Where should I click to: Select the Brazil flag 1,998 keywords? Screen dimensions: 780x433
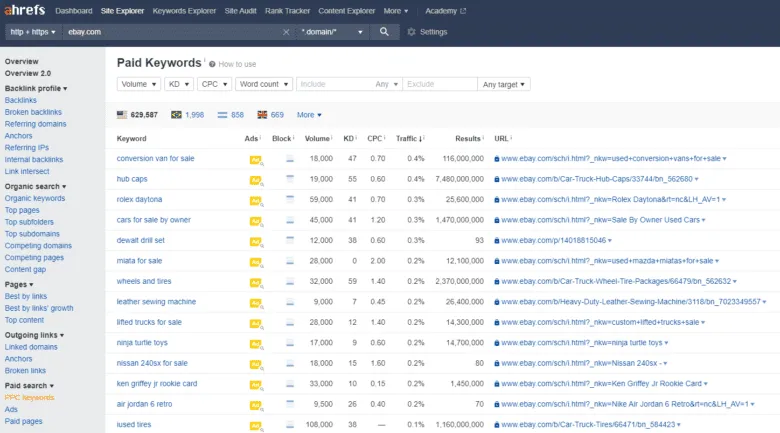point(188,115)
